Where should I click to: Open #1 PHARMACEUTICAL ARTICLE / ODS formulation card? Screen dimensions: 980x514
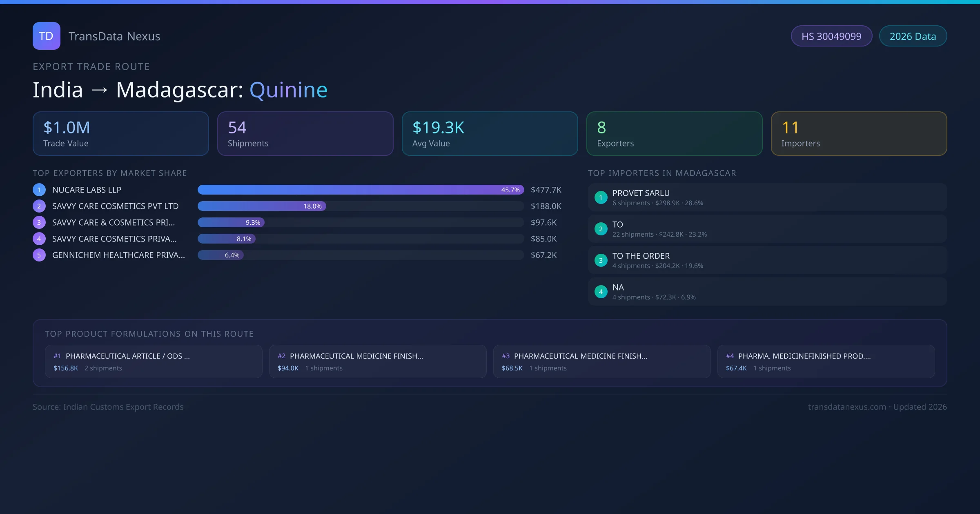pos(154,361)
